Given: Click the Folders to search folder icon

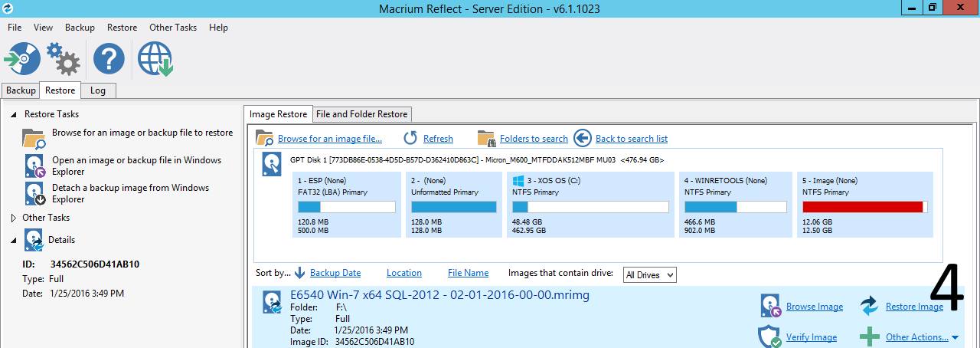Looking at the screenshot, I should 486,138.
